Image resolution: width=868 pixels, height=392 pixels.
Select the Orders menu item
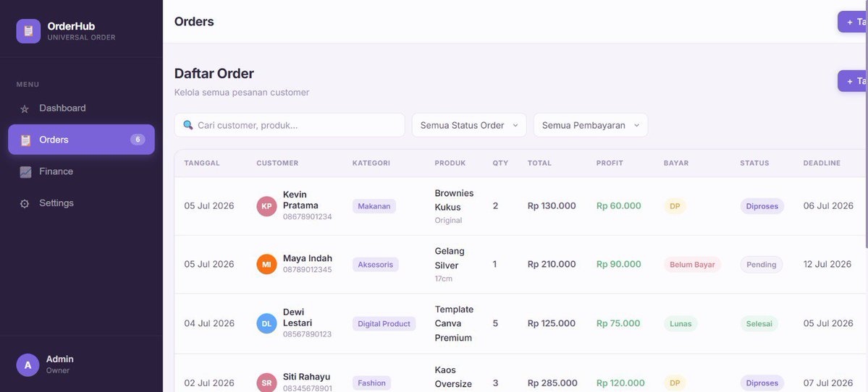tap(81, 140)
